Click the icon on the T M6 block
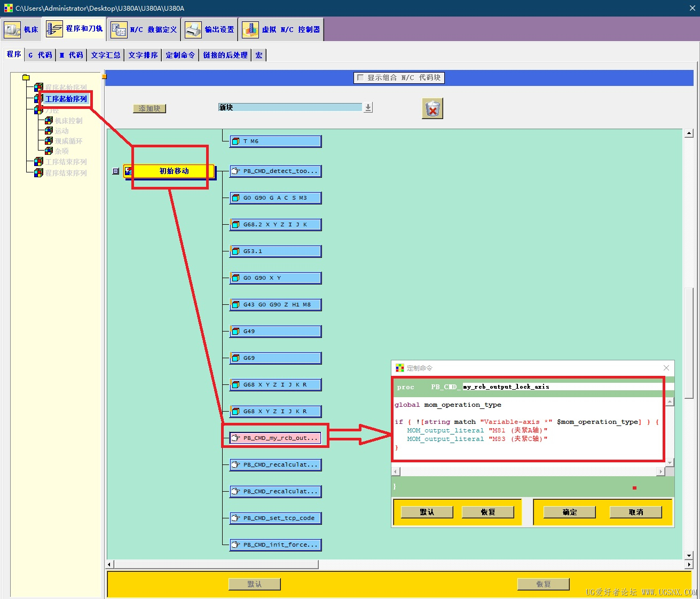 pos(235,141)
